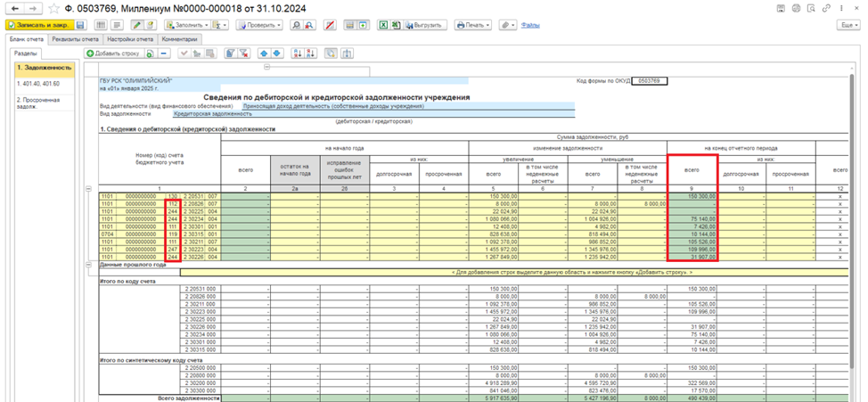Sort rows ascending icon

point(298,53)
